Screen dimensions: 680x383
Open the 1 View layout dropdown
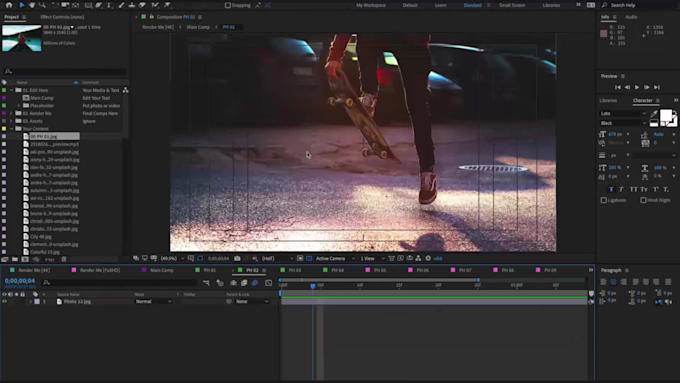point(372,259)
